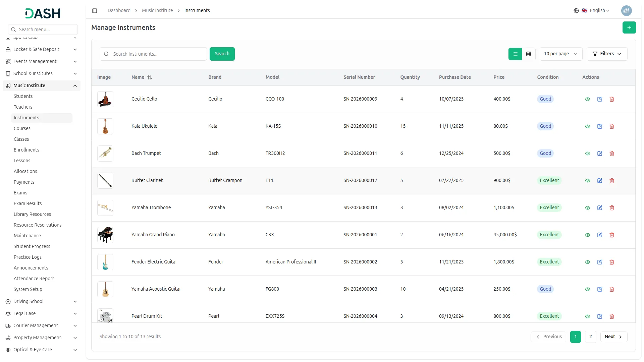This screenshot has width=644, height=362.
Task: Switch to grid view layout
Action: pyautogui.click(x=529, y=54)
